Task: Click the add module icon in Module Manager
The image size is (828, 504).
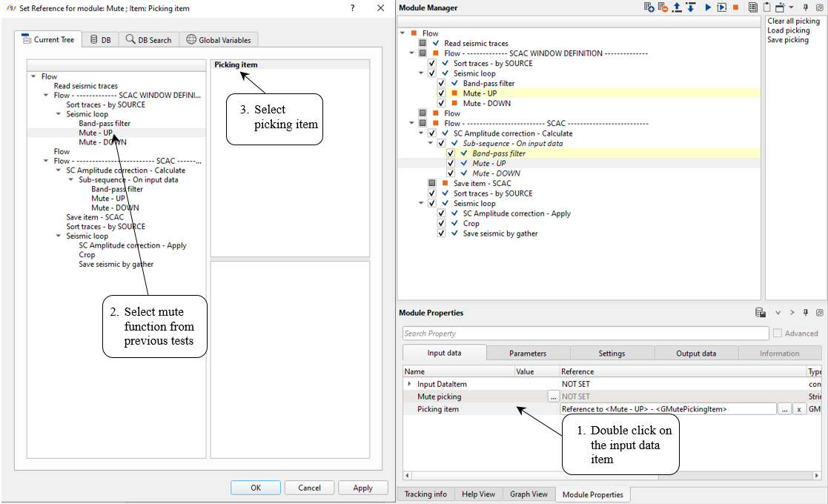Action: tap(649, 7)
